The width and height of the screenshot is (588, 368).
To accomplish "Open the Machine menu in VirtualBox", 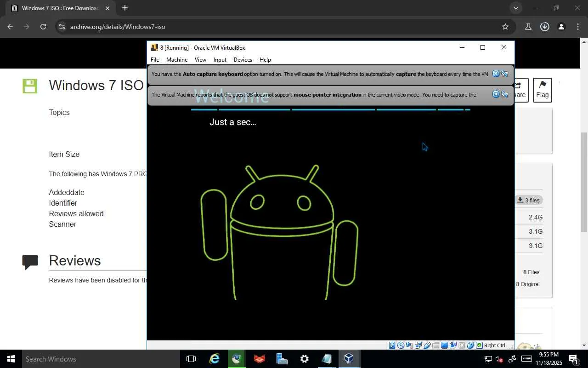I will 177,60.
